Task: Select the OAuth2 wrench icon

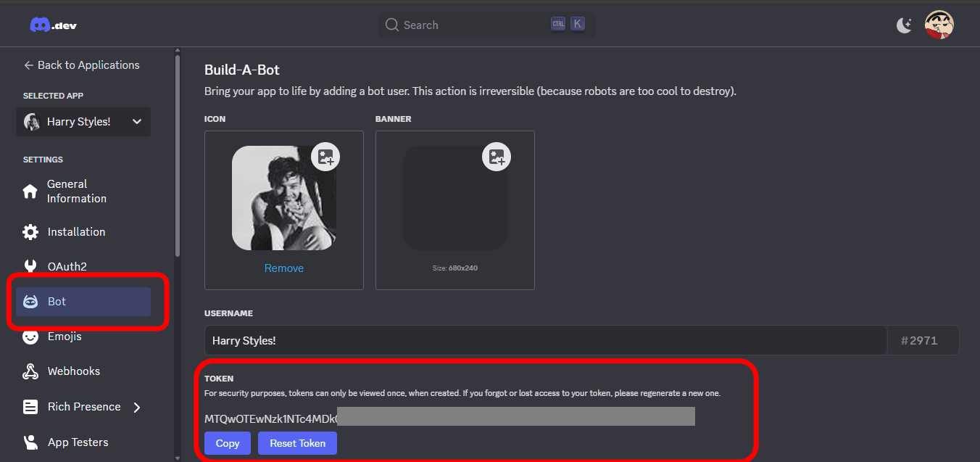Action: [30, 266]
